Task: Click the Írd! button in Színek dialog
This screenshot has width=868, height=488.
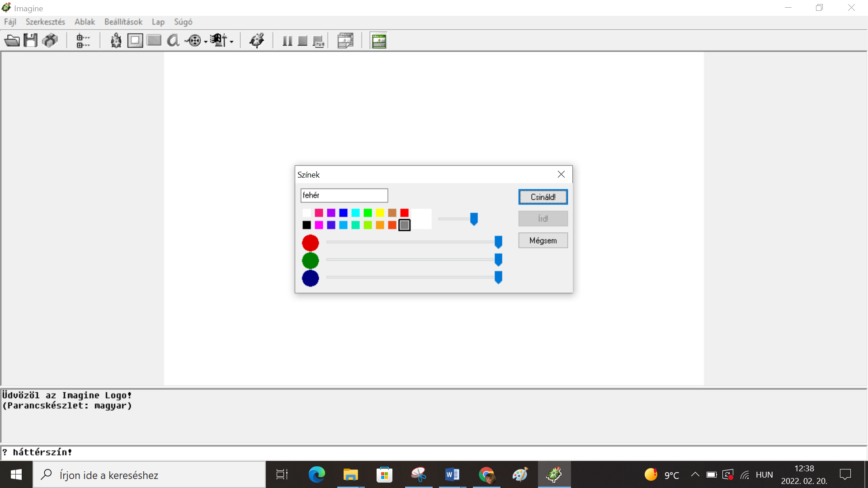Action: pyautogui.click(x=543, y=219)
